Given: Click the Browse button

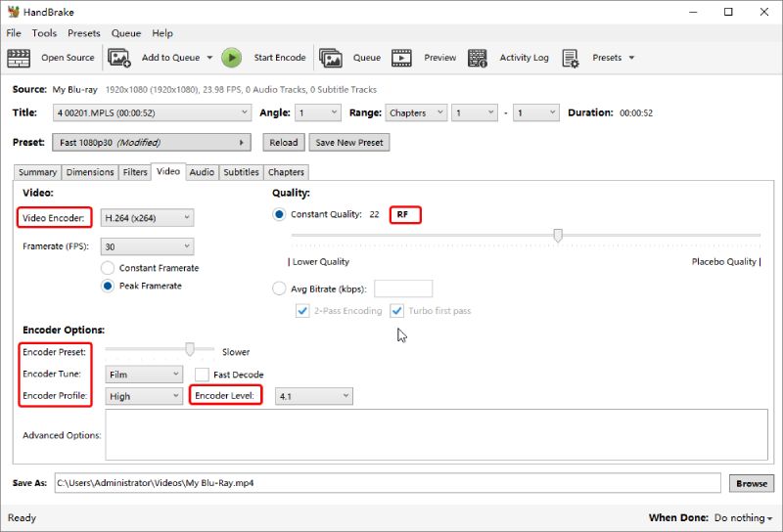Looking at the screenshot, I should click(x=752, y=483).
